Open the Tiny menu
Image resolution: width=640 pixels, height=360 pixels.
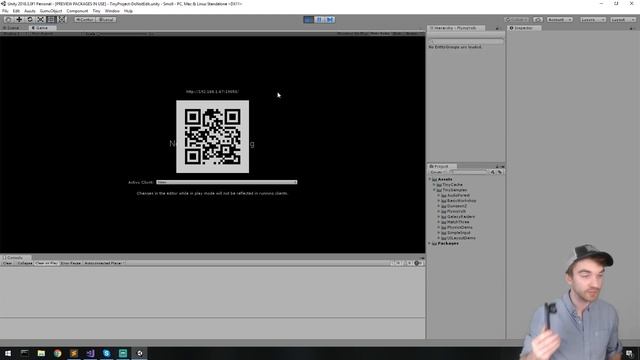[x=96, y=11]
